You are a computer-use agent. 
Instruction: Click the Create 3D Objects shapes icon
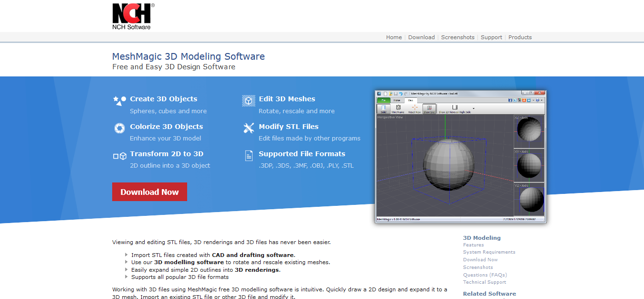[119, 100]
